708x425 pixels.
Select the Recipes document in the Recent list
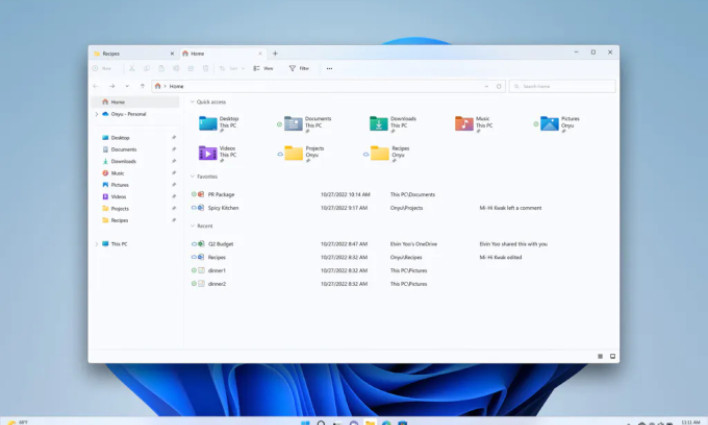217,257
